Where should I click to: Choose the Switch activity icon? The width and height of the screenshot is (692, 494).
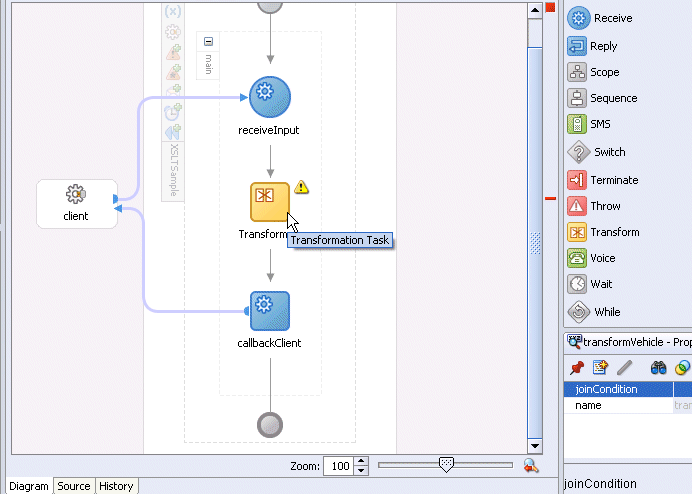click(x=579, y=152)
